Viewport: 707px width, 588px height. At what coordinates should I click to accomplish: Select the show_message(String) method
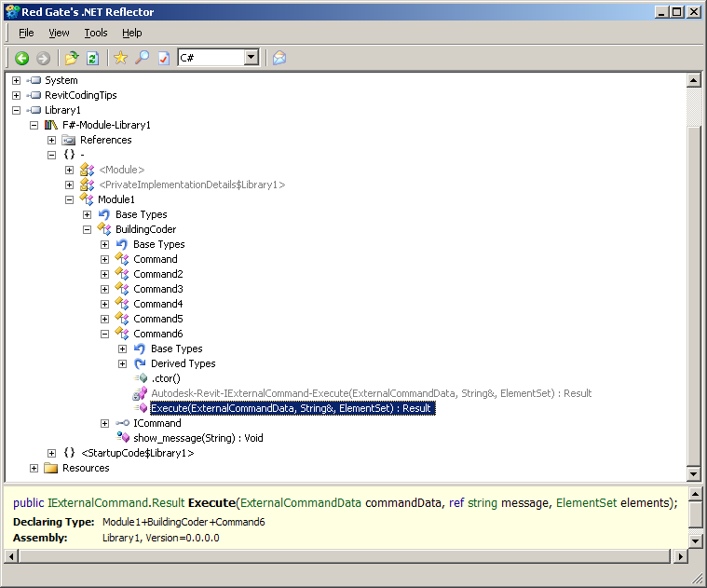(x=197, y=438)
